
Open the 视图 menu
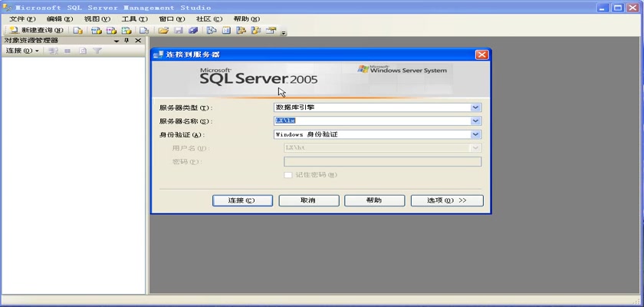click(x=97, y=19)
